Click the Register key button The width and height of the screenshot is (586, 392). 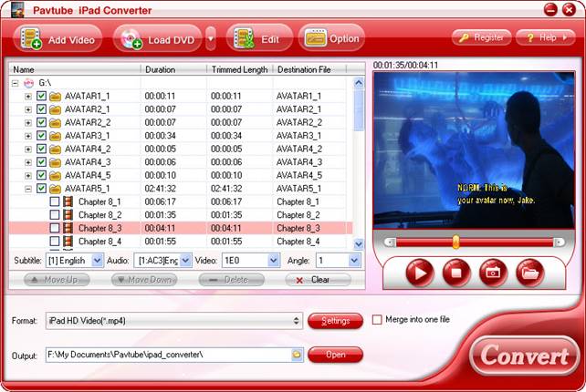pos(481,37)
